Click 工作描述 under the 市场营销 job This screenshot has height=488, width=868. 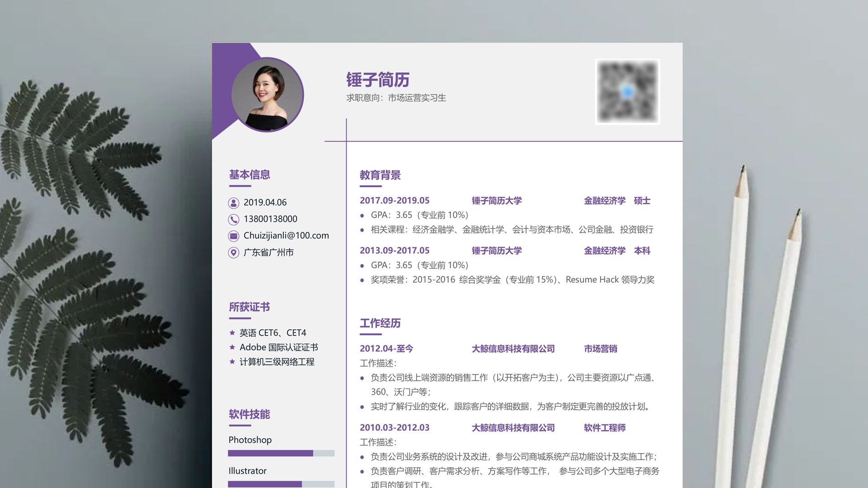[378, 363]
